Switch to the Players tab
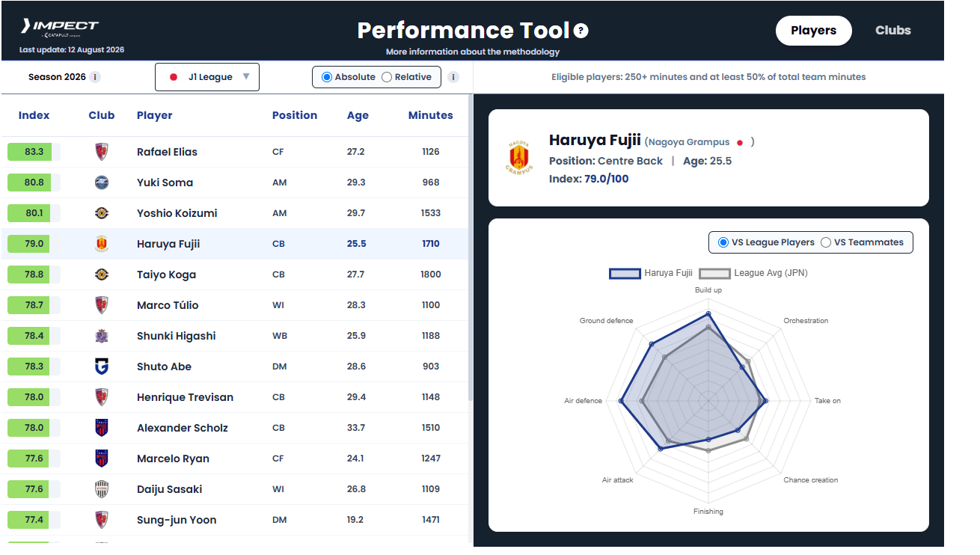The image size is (980, 555). 814,31
